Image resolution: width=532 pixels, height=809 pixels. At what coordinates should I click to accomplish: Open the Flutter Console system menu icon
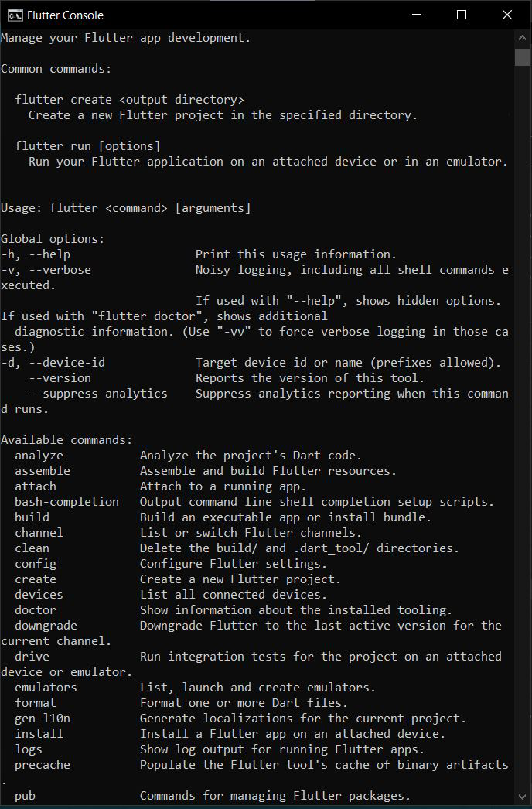tap(15, 15)
